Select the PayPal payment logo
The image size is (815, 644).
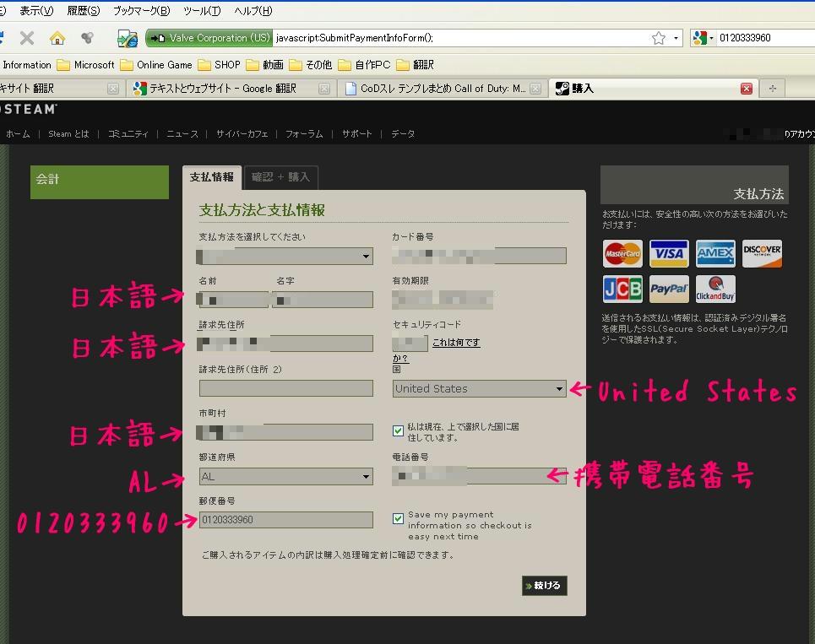point(669,289)
